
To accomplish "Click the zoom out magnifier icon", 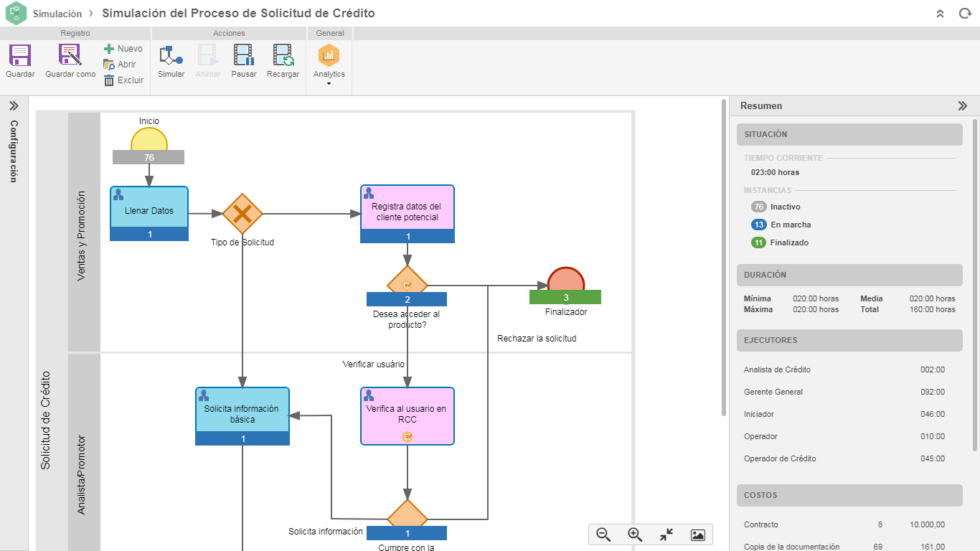I will coord(603,534).
